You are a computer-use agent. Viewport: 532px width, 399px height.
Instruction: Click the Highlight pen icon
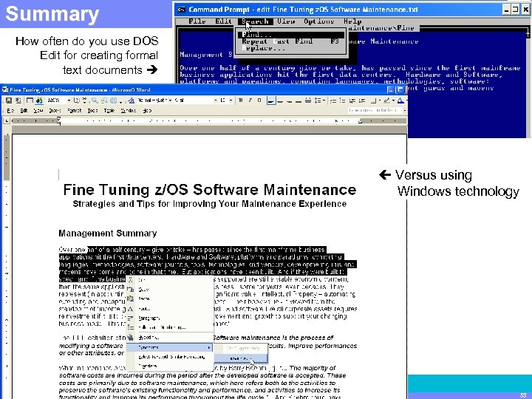tap(386, 100)
